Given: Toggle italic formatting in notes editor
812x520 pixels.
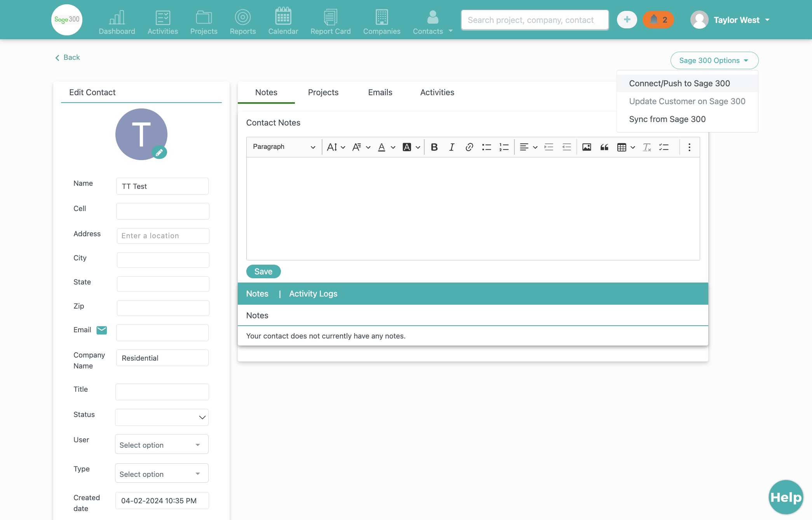Looking at the screenshot, I should point(451,147).
